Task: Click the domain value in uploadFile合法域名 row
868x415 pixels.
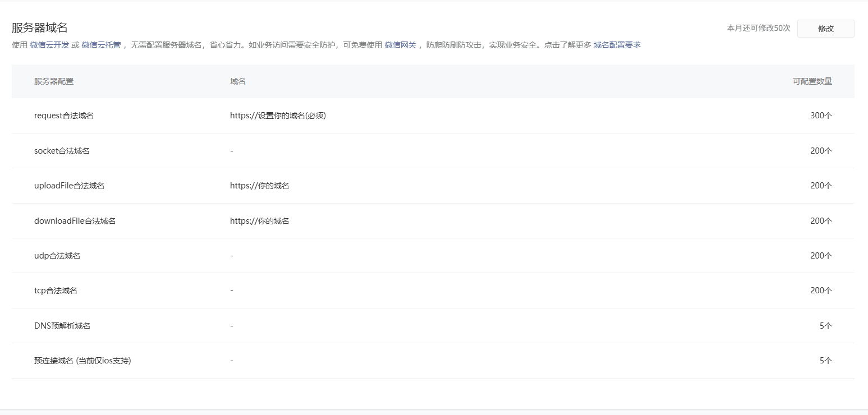Action: point(260,186)
